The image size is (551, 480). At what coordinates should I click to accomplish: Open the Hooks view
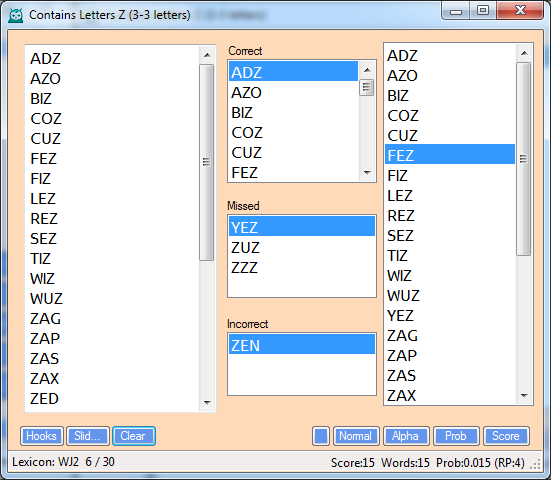[41, 436]
